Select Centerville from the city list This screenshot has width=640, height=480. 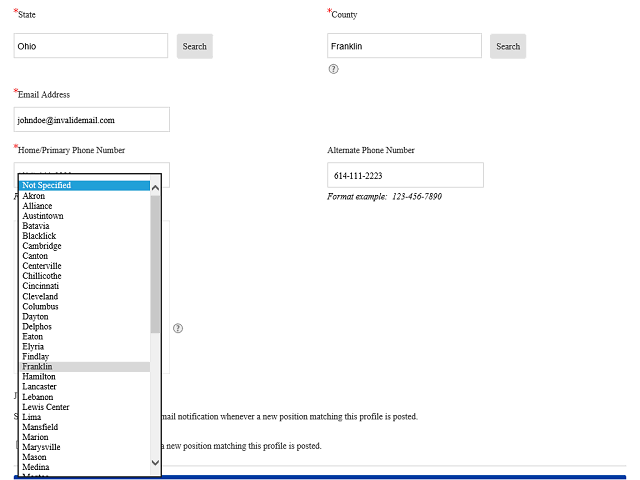(x=85, y=266)
